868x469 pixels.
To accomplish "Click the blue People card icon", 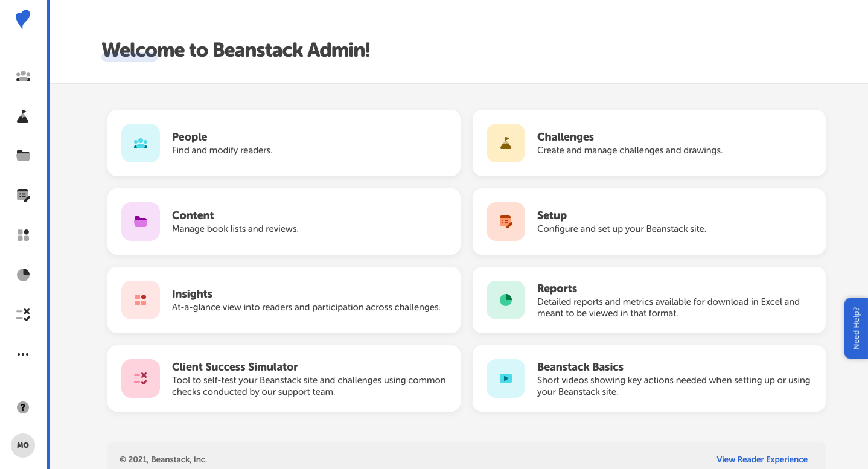I will (x=141, y=143).
